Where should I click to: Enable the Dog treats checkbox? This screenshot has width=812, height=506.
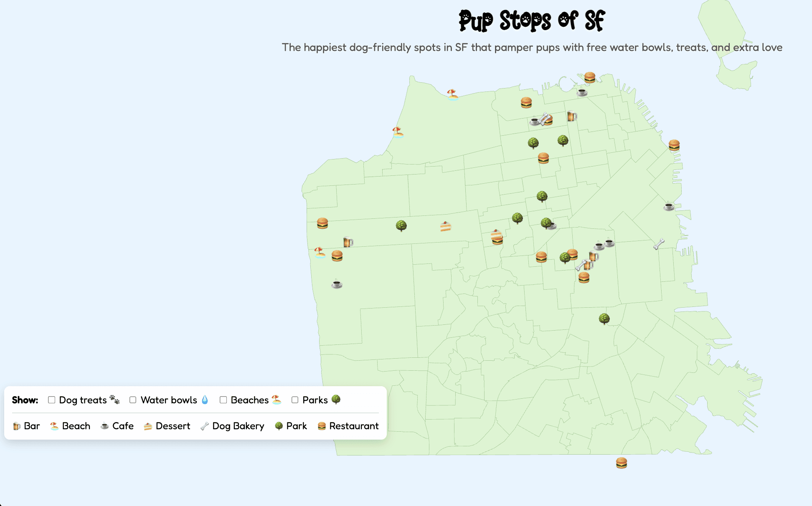pos(52,400)
